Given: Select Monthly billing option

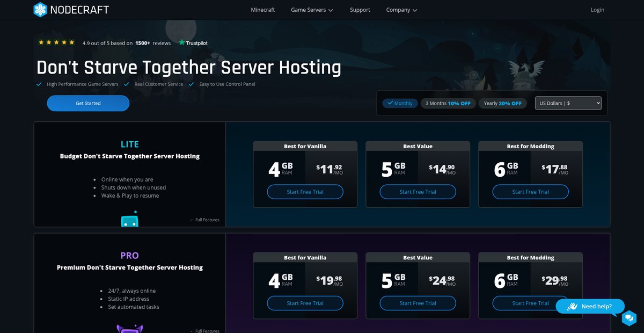Looking at the screenshot, I should [x=400, y=103].
